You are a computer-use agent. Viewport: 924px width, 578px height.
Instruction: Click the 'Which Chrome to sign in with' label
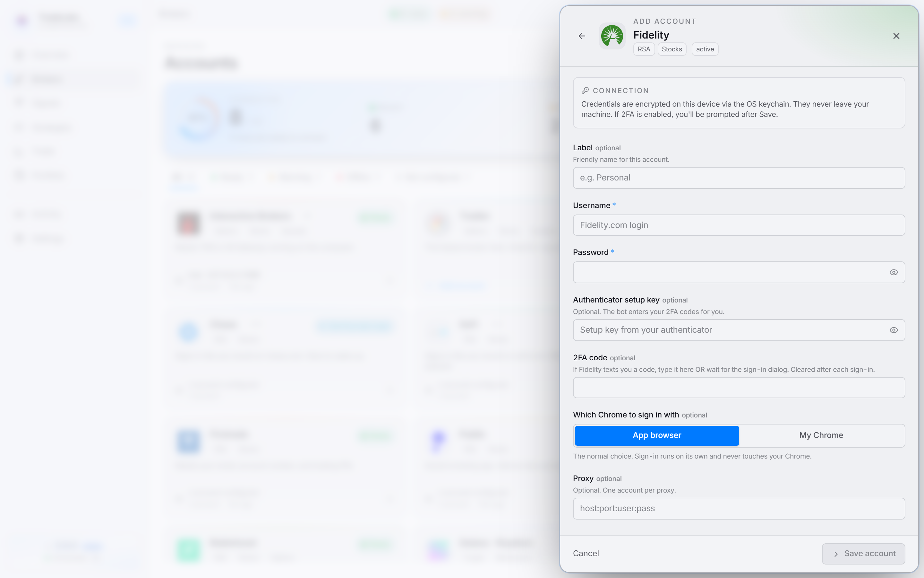(626, 415)
